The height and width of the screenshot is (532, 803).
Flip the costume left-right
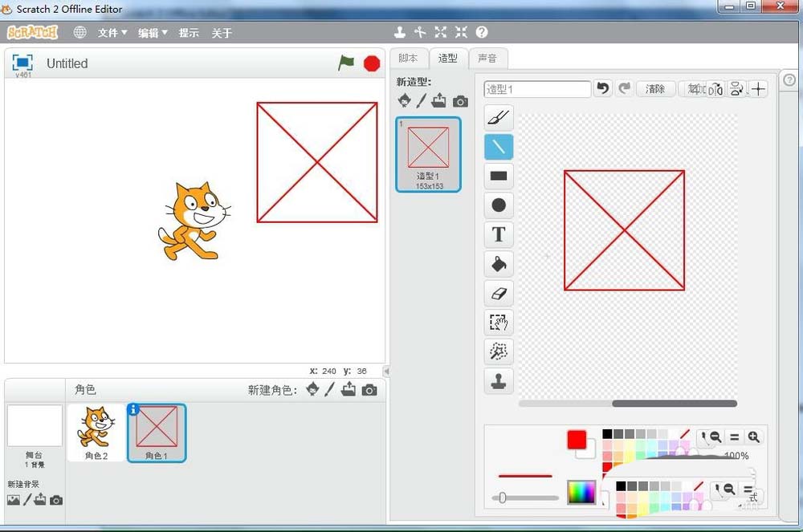[x=715, y=89]
